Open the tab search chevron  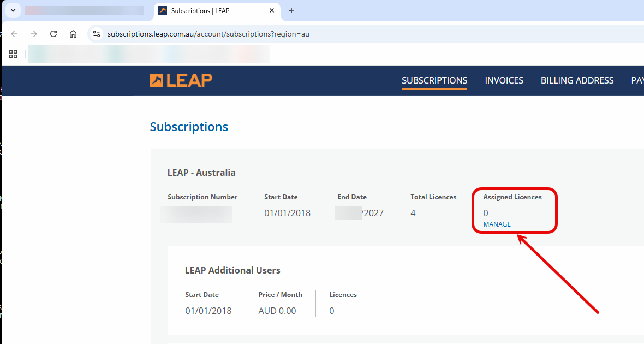click(x=12, y=10)
